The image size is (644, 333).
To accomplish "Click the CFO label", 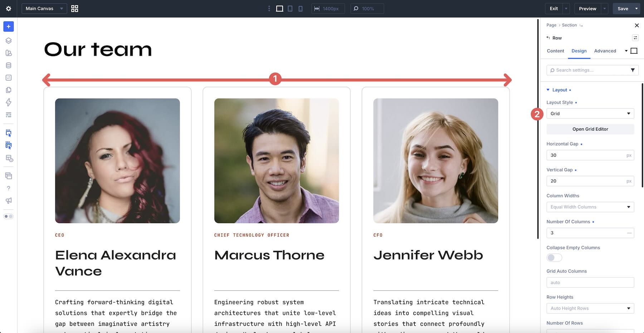I will click(378, 235).
